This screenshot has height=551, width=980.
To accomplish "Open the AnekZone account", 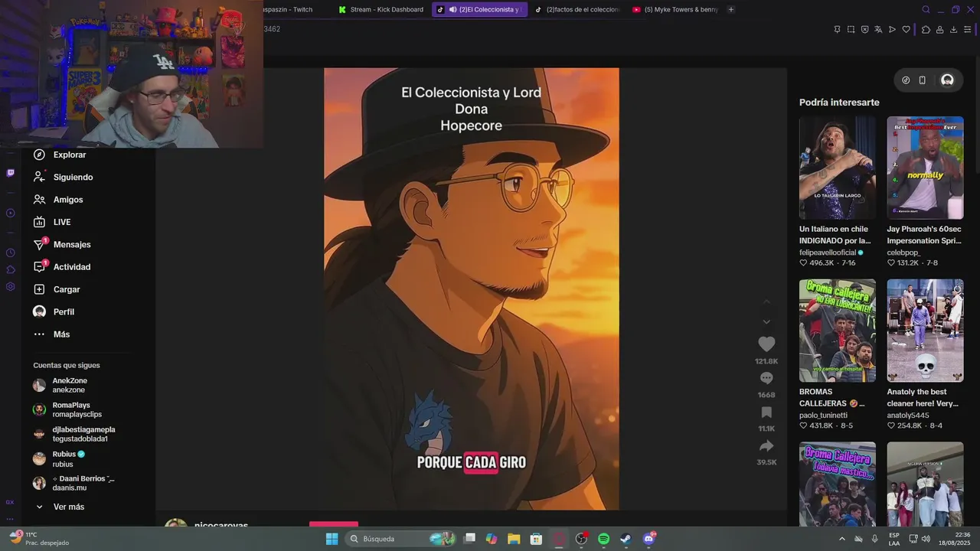I will coord(60,385).
